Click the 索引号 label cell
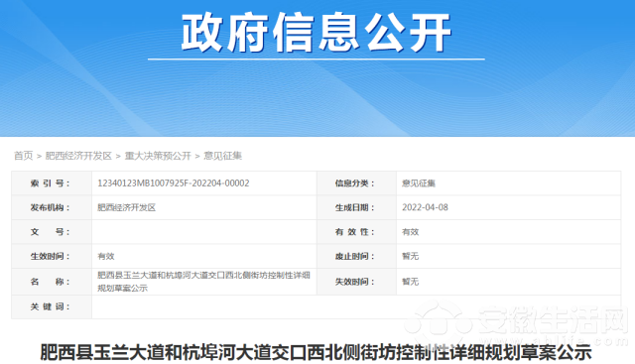The width and height of the screenshot is (635, 364). (52, 183)
